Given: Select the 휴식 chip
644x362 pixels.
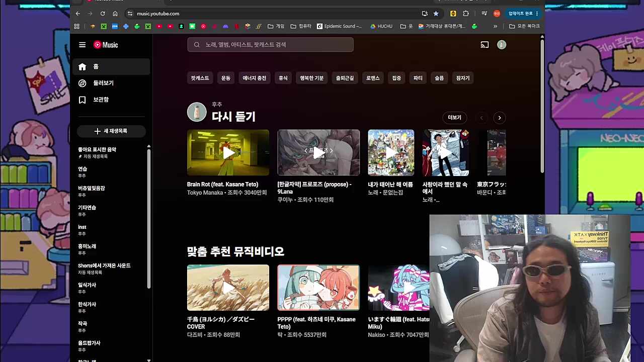Looking at the screenshot, I should (283, 78).
